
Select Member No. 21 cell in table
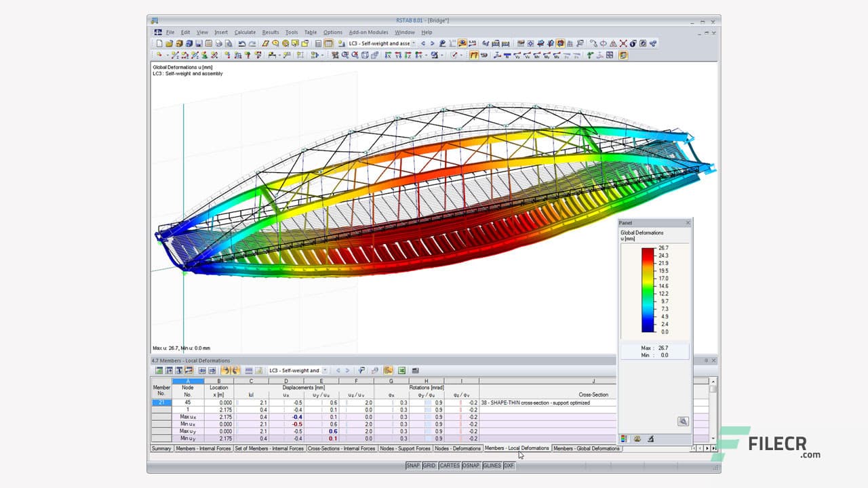[x=161, y=403]
